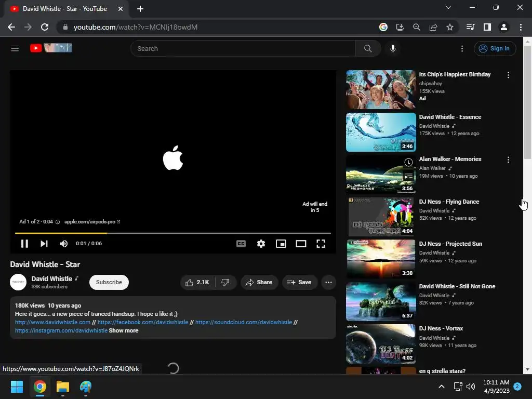Save the video to a playlist
This screenshot has height=399, width=532.
click(x=299, y=282)
